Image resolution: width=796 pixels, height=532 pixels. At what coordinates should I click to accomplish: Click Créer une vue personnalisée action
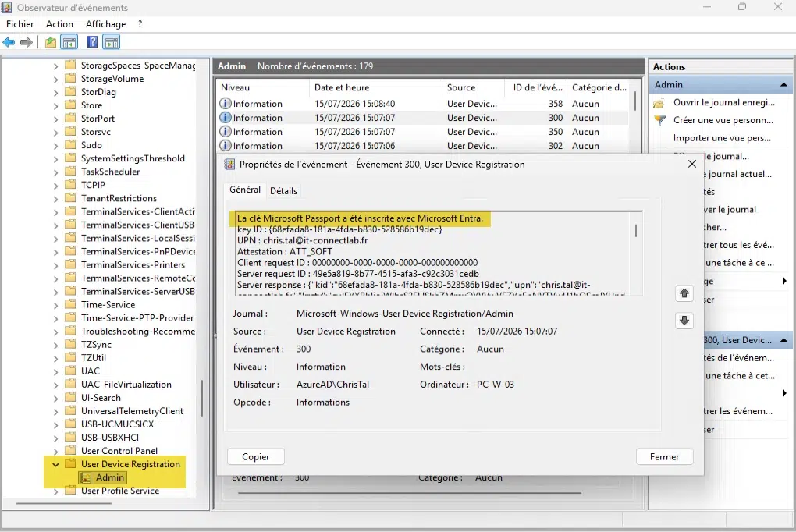tap(723, 120)
